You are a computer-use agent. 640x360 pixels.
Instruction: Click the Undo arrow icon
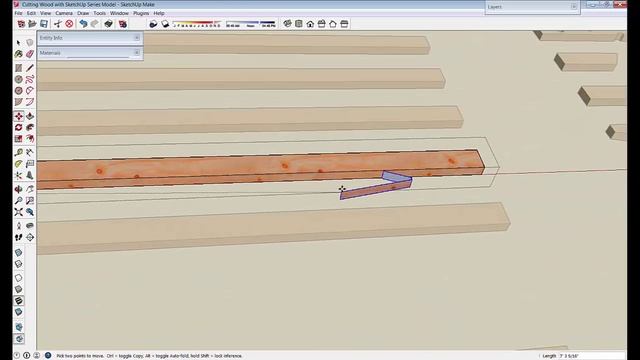coord(83,24)
